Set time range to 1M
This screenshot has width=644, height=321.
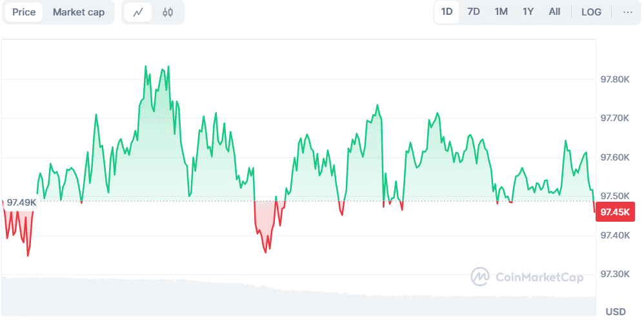point(501,12)
